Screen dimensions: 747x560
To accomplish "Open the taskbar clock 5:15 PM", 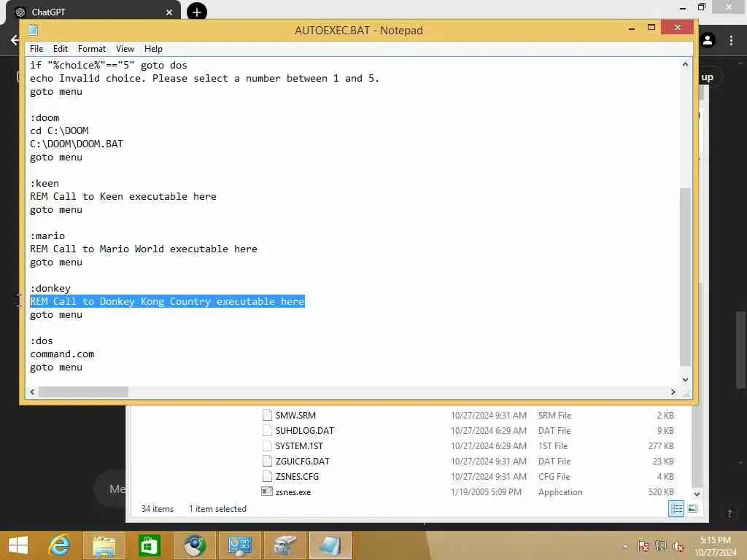I will pyautogui.click(x=716, y=545).
